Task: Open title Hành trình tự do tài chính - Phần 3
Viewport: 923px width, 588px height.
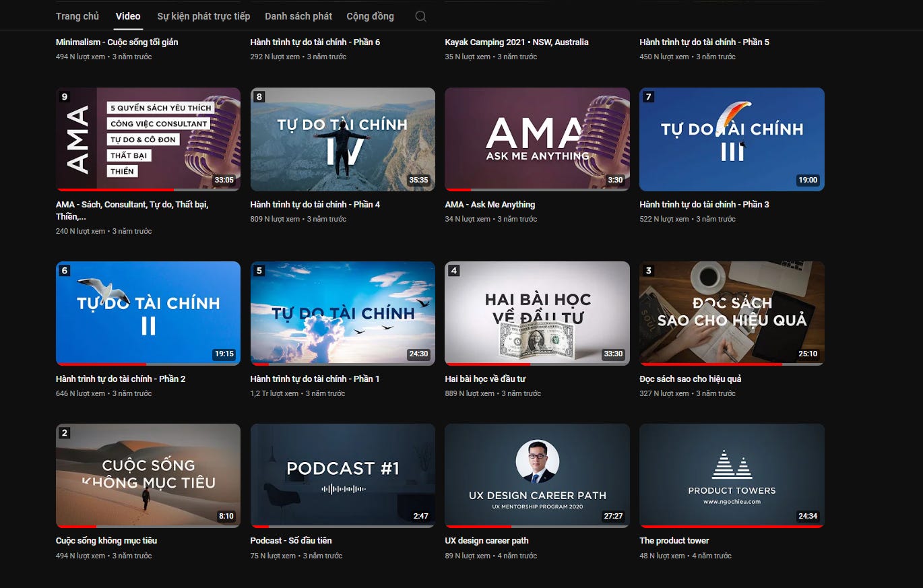Action: pyautogui.click(x=704, y=204)
